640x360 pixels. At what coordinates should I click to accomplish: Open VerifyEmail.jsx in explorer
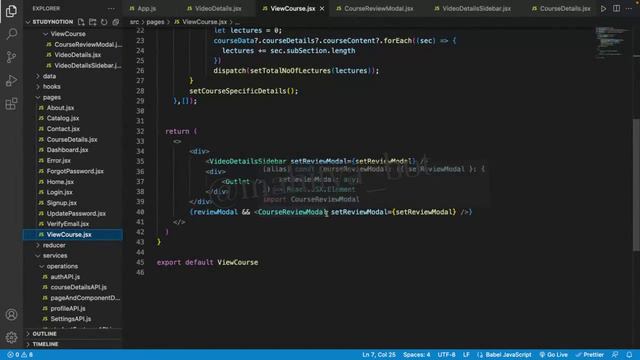68,224
